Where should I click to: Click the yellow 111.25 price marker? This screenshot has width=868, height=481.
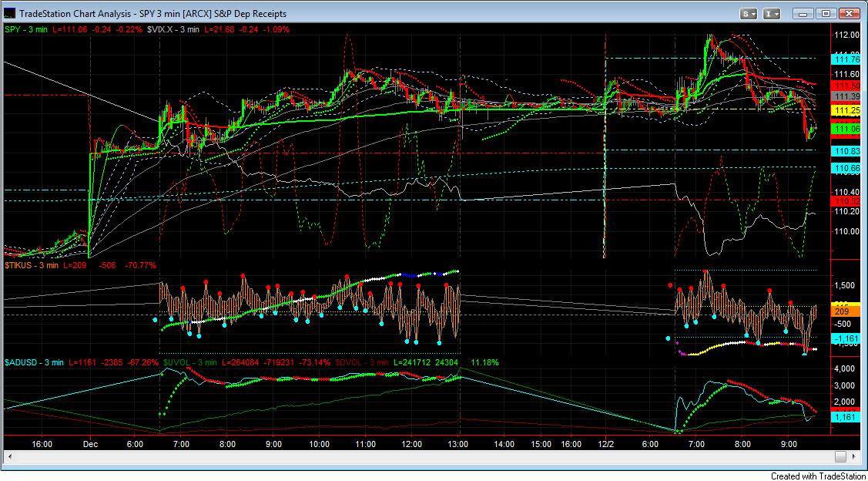tap(846, 111)
